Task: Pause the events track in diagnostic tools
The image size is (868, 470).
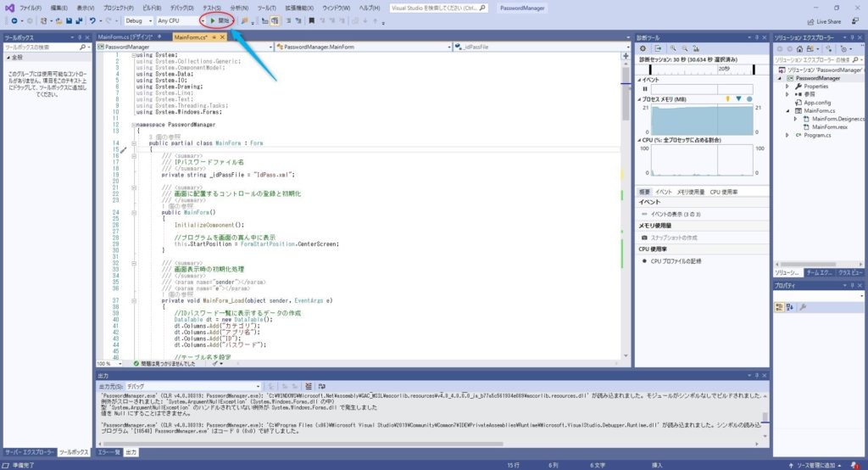Action: click(644, 88)
